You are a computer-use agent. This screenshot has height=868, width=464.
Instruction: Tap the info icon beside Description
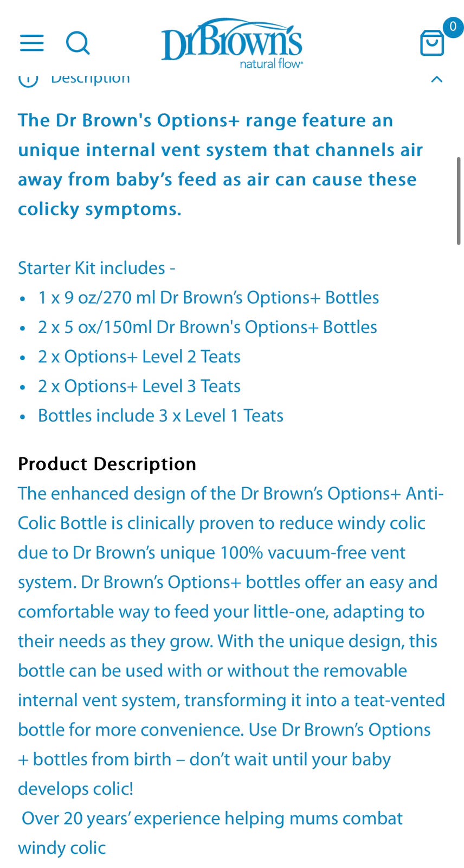[x=28, y=79]
